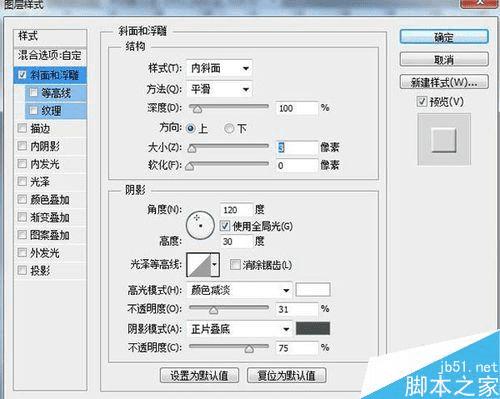Click the style preview thumbnail

tap(444, 139)
